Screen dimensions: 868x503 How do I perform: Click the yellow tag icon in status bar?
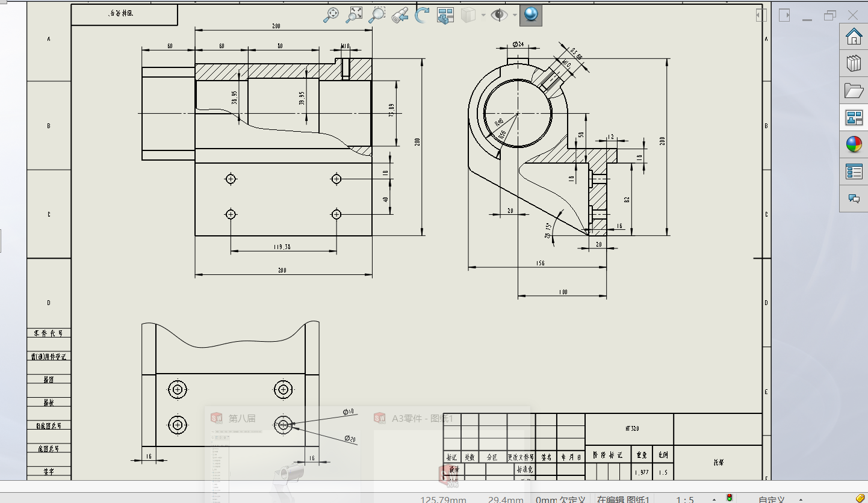tap(861, 498)
